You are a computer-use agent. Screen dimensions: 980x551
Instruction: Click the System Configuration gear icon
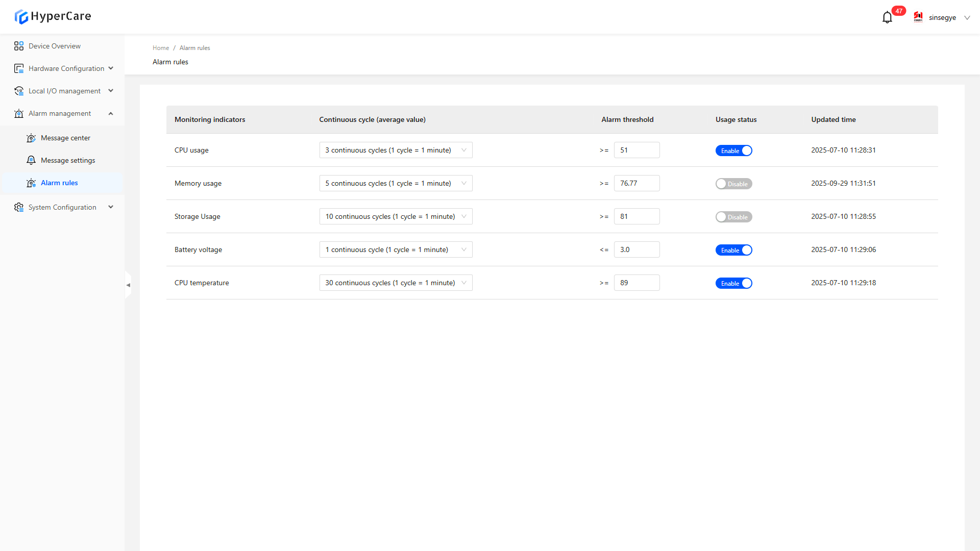[19, 207]
